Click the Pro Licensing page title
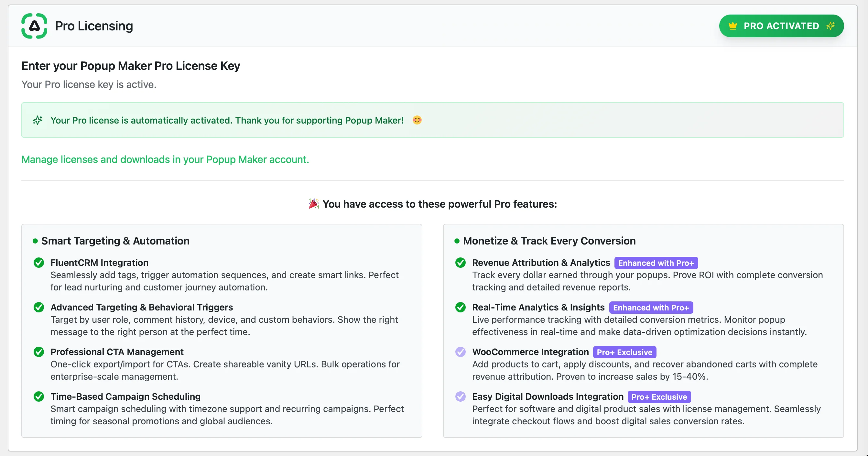Image resolution: width=868 pixels, height=456 pixels. 94,26
